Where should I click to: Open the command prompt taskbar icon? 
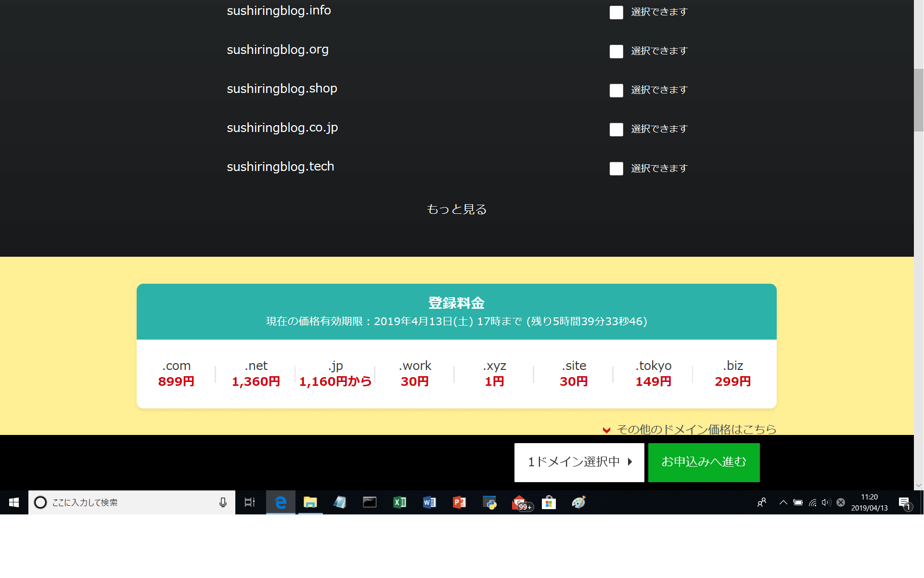[x=370, y=502]
